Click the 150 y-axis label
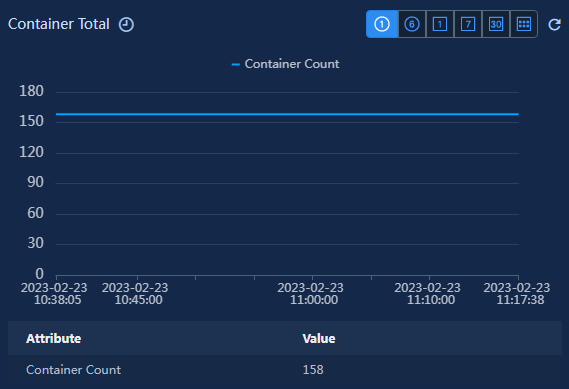The image size is (569, 389). 31,121
